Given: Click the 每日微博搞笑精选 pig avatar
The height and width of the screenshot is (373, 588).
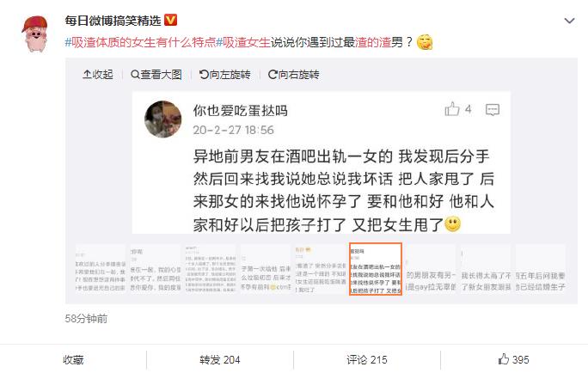Looking at the screenshot, I should pyautogui.click(x=35, y=34).
